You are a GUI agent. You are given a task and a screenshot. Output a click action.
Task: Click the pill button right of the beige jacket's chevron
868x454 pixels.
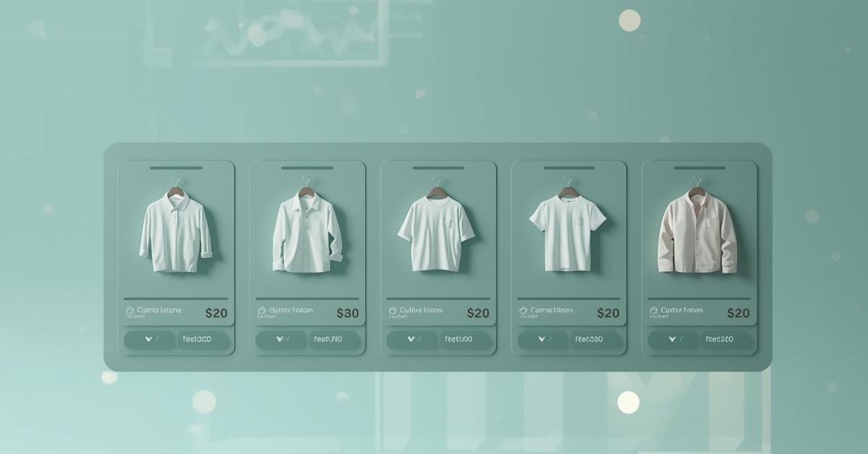(726, 340)
